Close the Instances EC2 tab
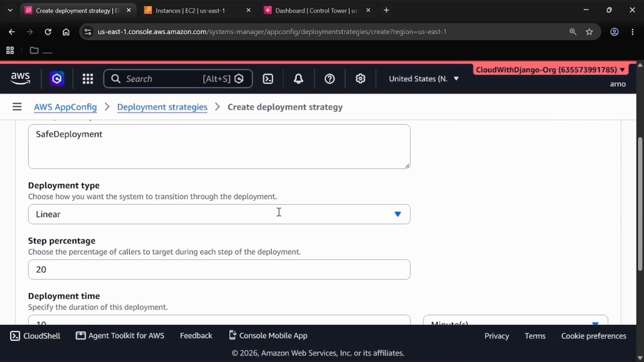The image size is (644, 362). [249, 10]
